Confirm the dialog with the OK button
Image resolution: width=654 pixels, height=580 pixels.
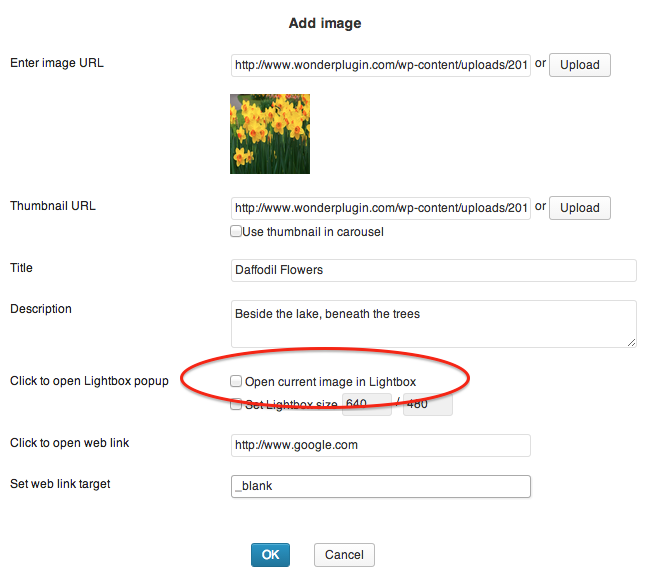pyautogui.click(x=270, y=554)
